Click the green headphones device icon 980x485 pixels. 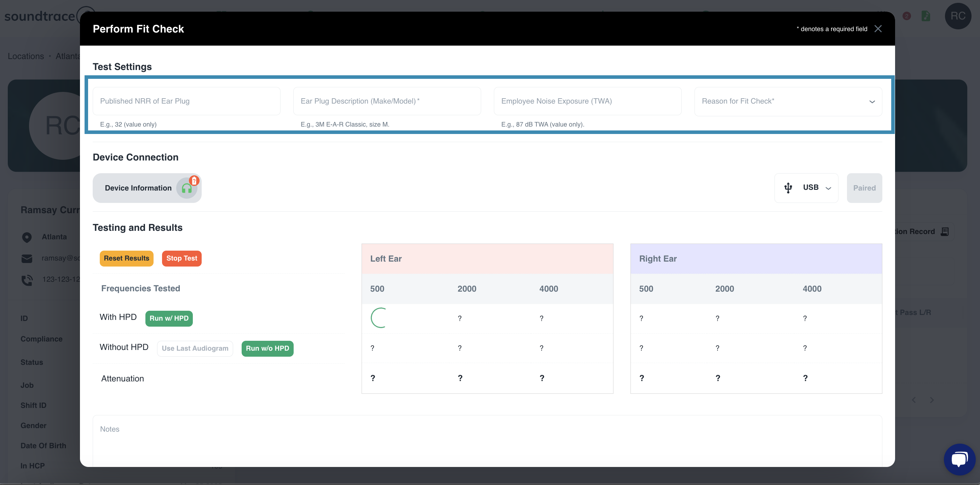pos(186,188)
